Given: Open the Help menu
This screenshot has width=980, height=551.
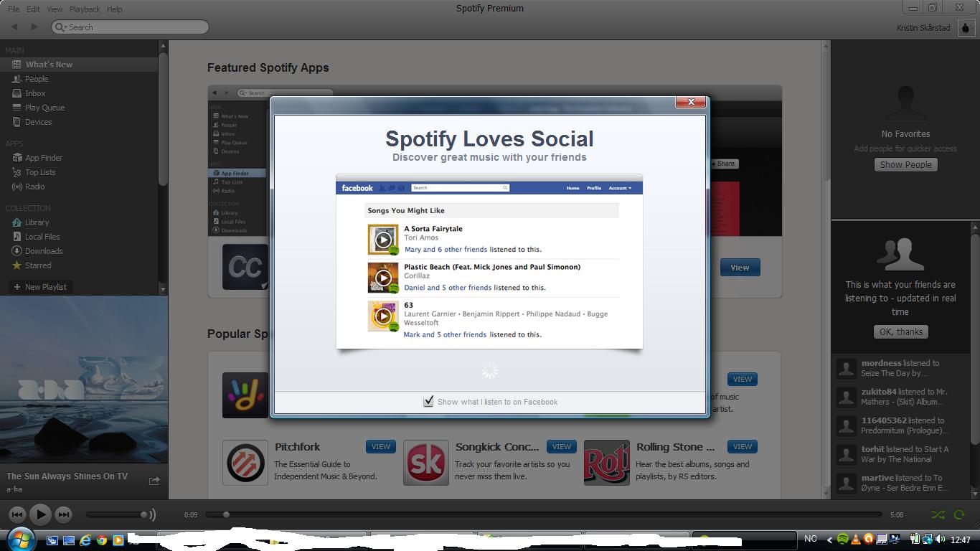Looking at the screenshot, I should (x=114, y=9).
